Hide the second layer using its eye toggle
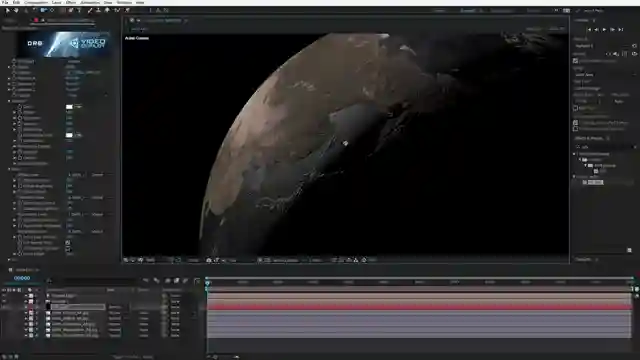Image resolution: width=640 pixels, height=360 pixels. (4, 301)
